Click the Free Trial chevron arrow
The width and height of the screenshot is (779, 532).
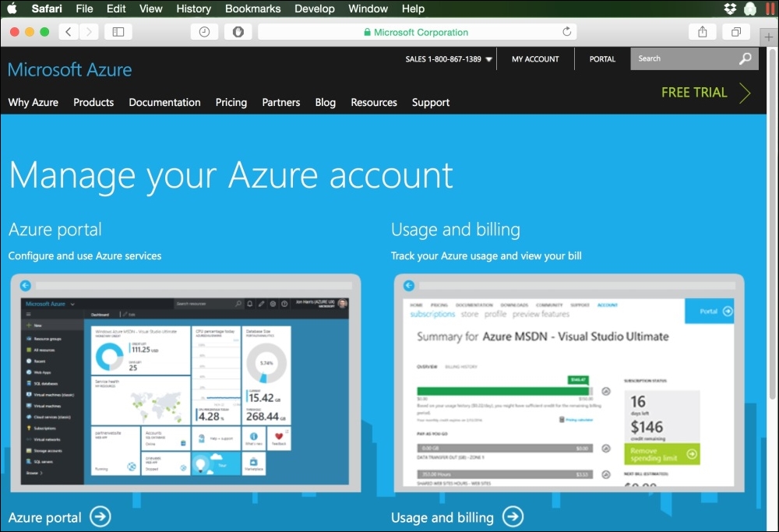[x=745, y=93]
